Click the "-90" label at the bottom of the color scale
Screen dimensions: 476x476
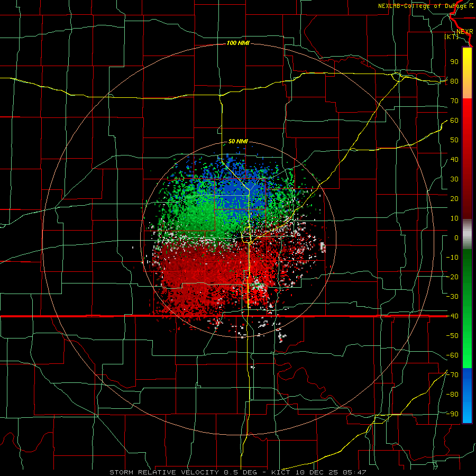pos(452,414)
